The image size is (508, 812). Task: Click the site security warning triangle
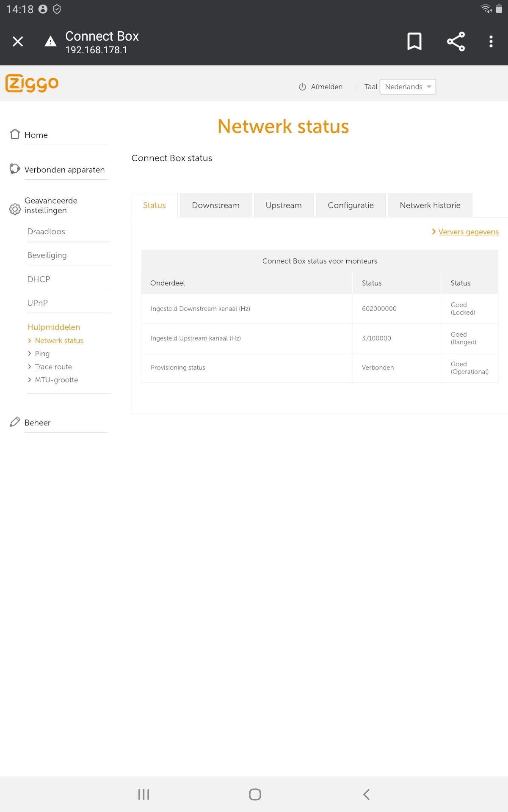tap(50, 41)
